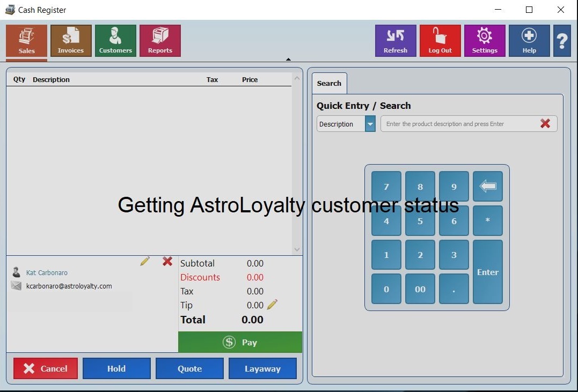Tap the keypad 2 key

click(420, 255)
